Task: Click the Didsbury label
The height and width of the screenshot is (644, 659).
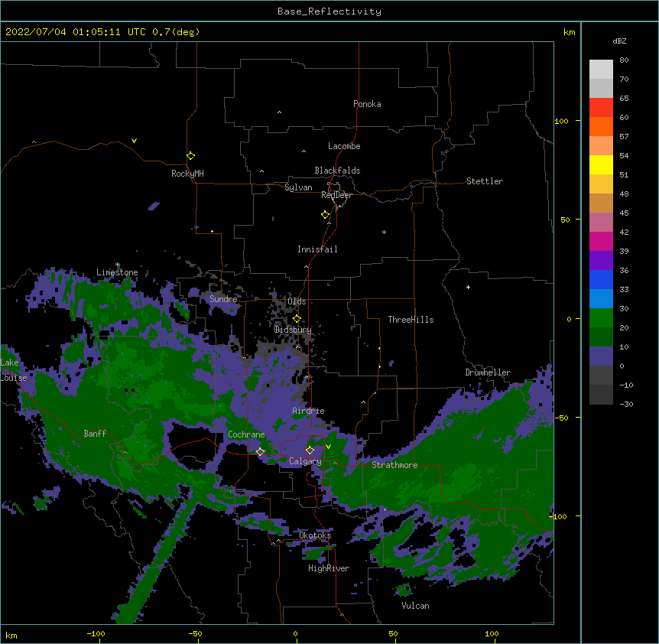Action: pos(293,330)
